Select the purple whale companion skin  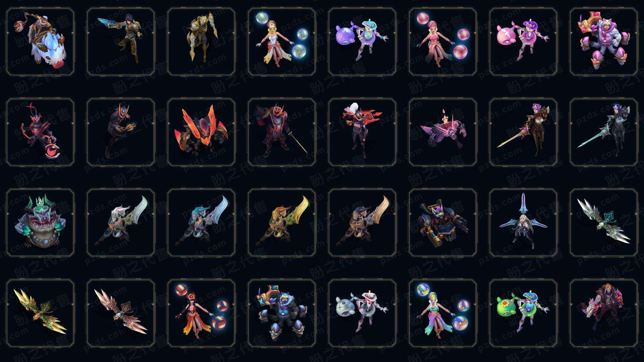(x=362, y=42)
